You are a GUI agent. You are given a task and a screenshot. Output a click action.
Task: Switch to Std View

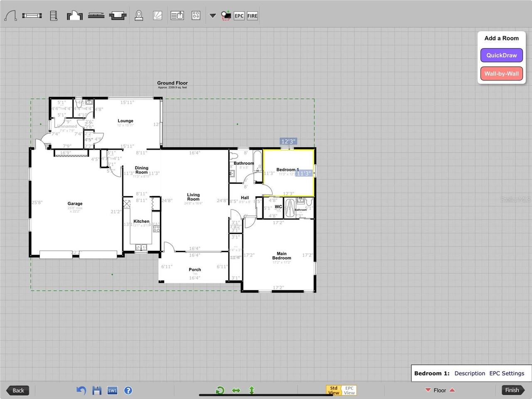coord(334,390)
